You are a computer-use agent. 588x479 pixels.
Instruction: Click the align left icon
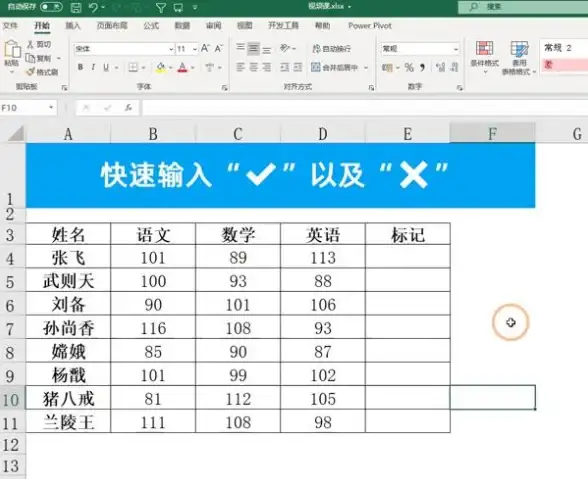[240, 68]
